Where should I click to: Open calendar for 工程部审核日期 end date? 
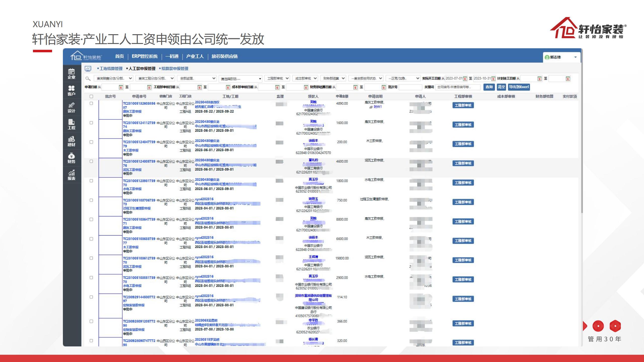[x=228, y=87]
